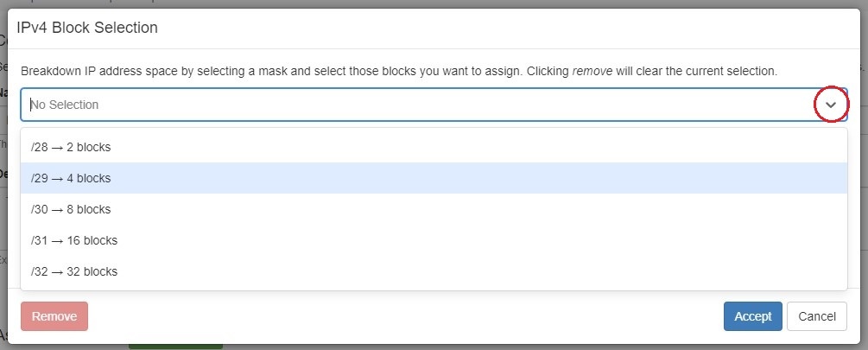Click the IPv4 Block Selection title
The height and width of the screenshot is (350, 868).
tap(87, 28)
